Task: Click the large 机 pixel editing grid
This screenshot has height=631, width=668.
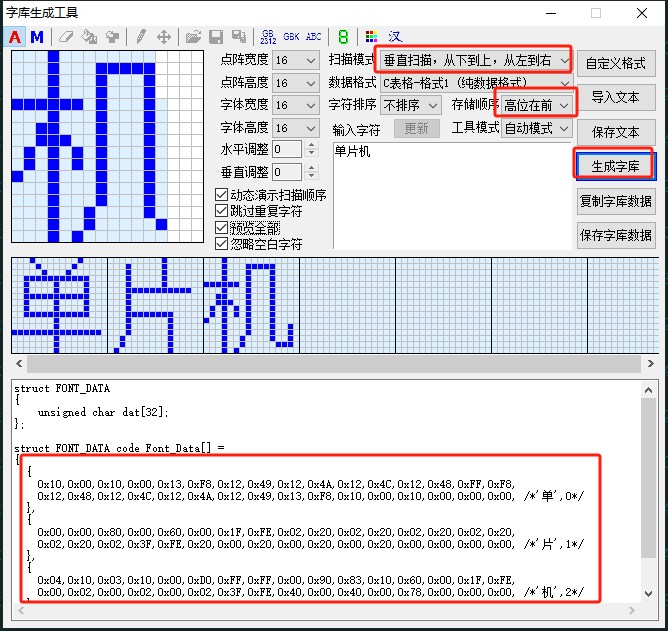Action: [x=108, y=147]
